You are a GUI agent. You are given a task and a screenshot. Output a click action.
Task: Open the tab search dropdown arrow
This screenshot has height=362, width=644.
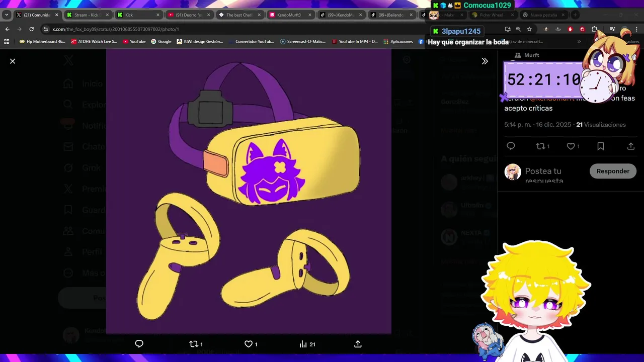point(7,15)
